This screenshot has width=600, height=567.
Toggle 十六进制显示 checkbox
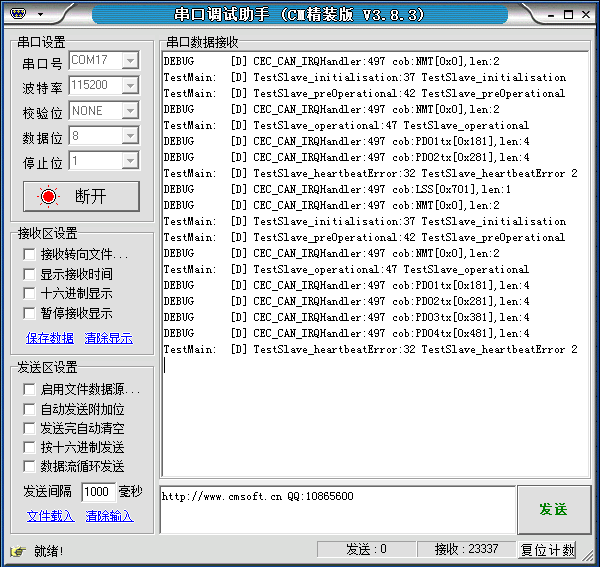[29, 293]
